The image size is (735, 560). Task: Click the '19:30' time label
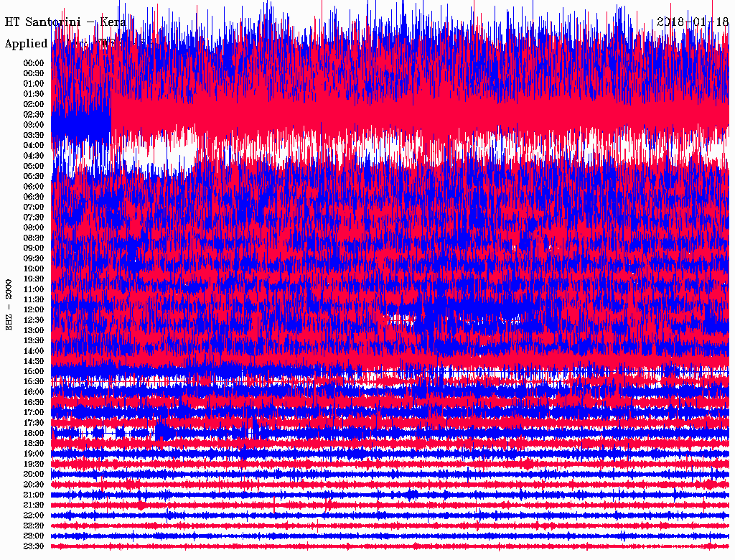pos(34,464)
